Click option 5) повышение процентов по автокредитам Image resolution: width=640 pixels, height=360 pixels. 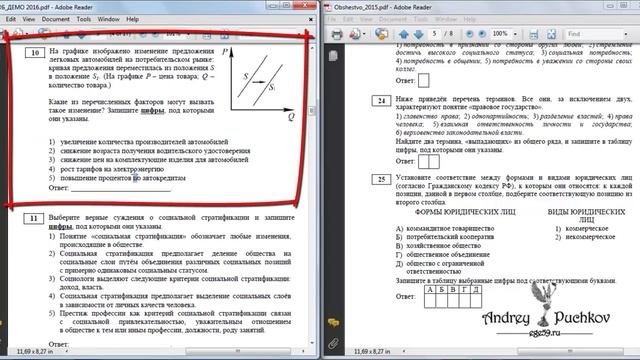tap(117, 178)
